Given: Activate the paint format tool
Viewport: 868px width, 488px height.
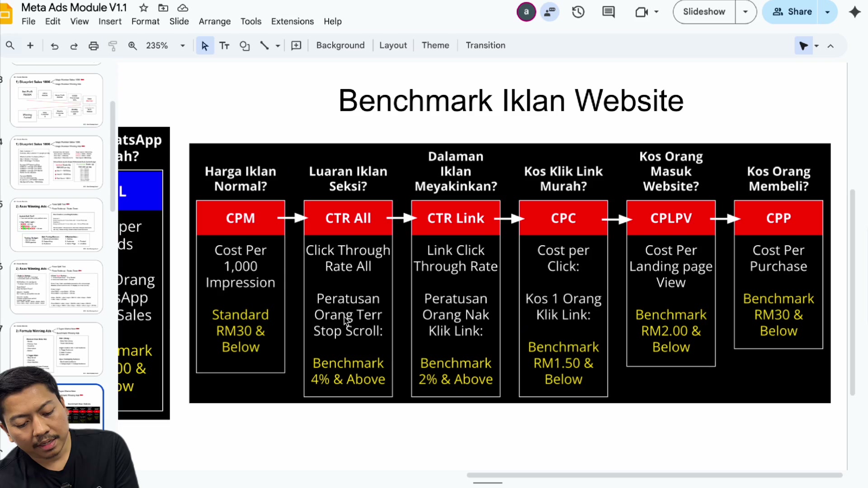Looking at the screenshot, I should click(113, 46).
